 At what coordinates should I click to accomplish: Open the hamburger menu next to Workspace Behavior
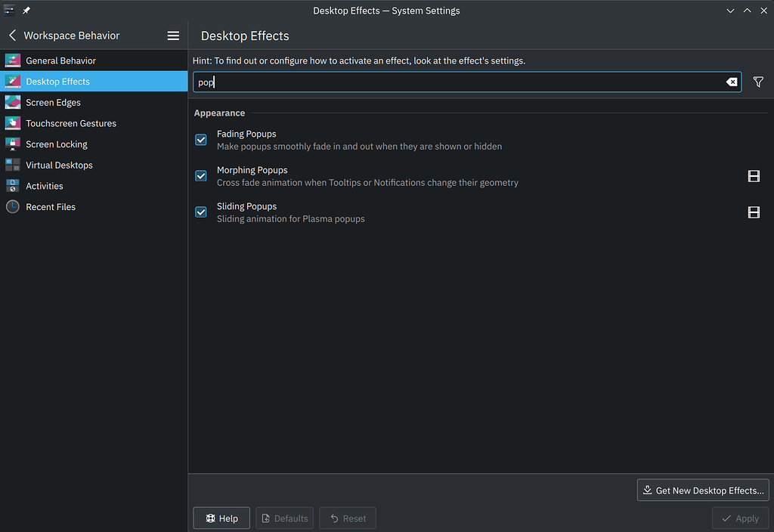point(173,35)
